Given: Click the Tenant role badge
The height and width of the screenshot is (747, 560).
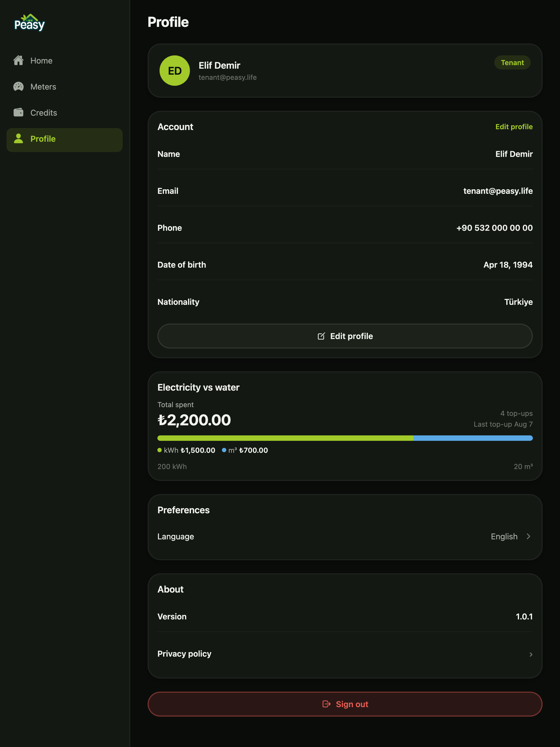Looking at the screenshot, I should pyautogui.click(x=512, y=62).
